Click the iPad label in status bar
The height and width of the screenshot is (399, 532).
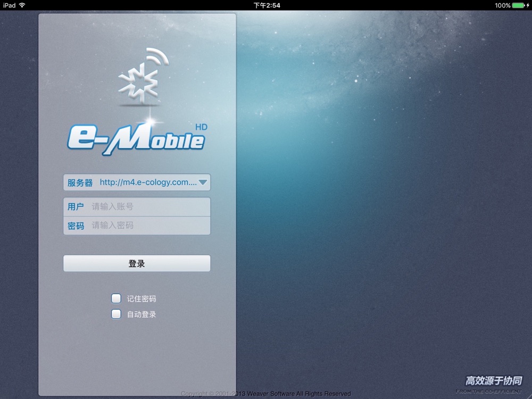point(10,5)
